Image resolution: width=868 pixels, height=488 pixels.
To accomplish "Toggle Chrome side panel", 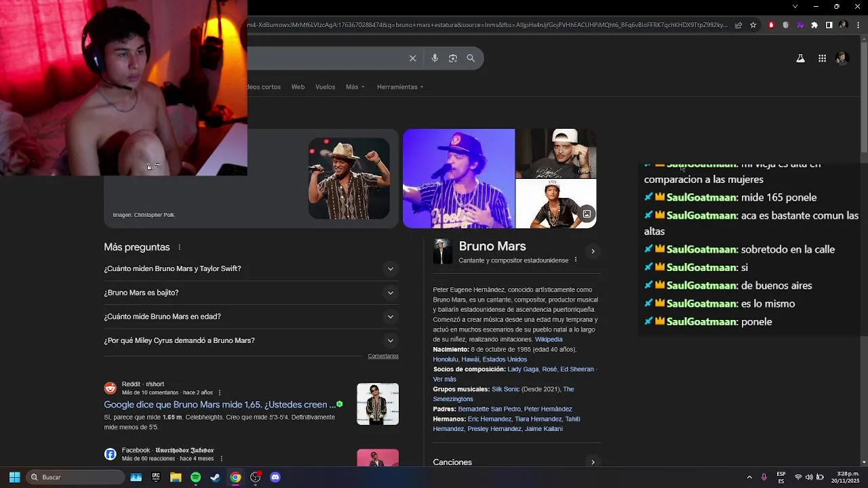I will 829,25.
